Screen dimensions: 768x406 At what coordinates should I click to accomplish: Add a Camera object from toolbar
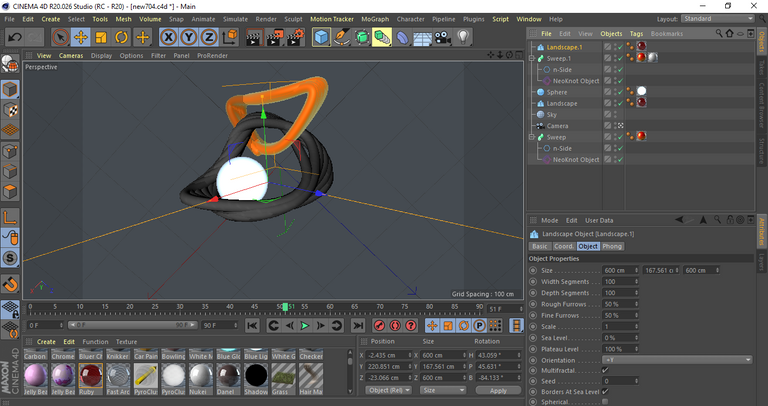(x=442, y=37)
